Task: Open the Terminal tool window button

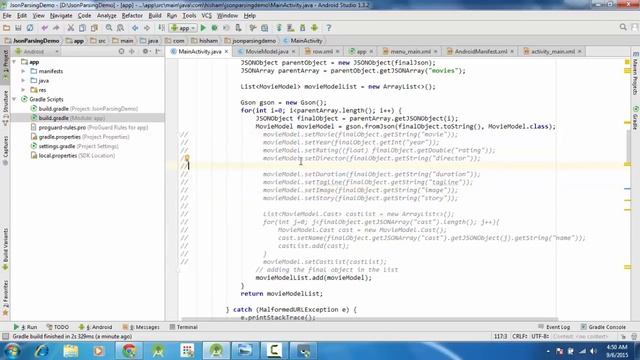Action: pos(183,327)
